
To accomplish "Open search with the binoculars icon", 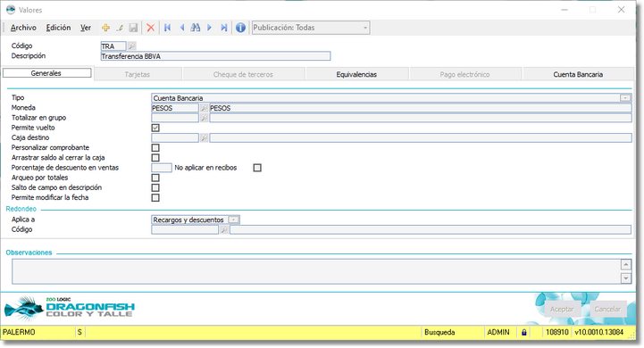I will coord(196,28).
